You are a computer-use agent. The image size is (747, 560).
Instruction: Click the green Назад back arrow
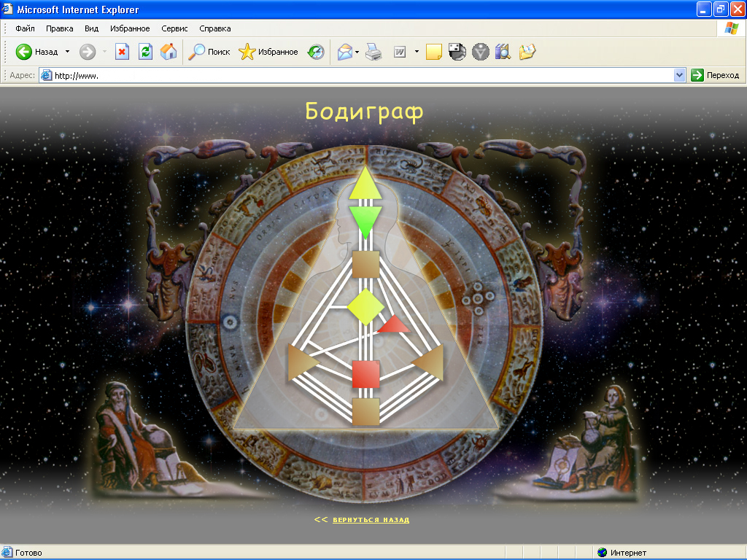pos(24,52)
